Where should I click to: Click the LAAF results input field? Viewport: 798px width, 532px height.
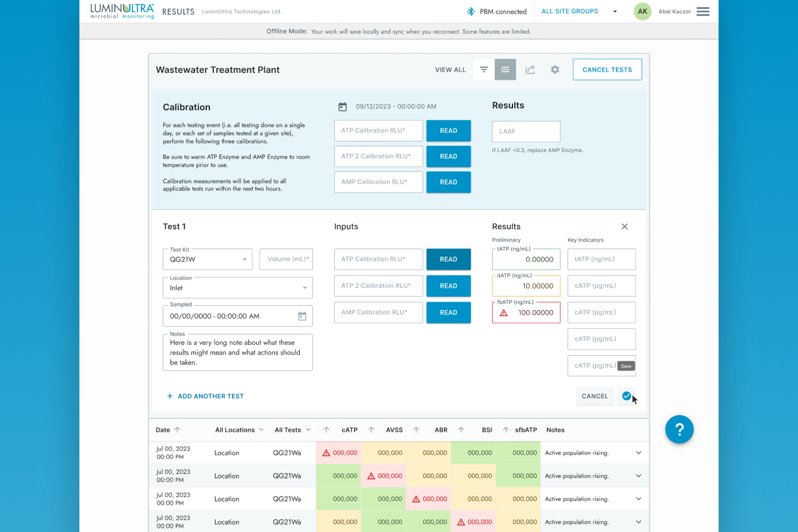click(526, 131)
